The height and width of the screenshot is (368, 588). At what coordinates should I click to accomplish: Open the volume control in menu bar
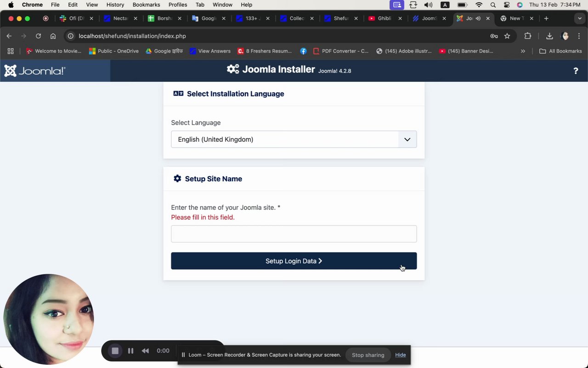tap(428, 5)
